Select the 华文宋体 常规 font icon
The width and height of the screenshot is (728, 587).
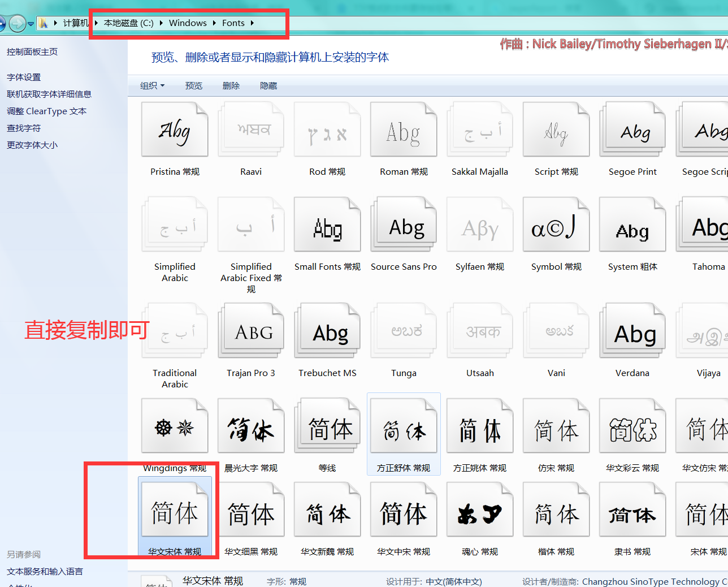(x=175, y=510)
